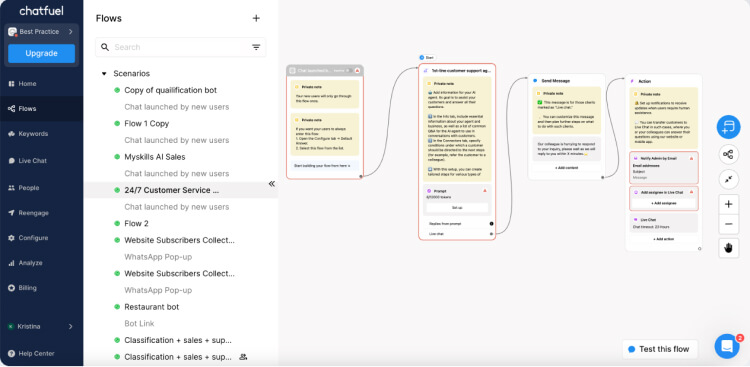
Task: Select the Flow 2 flow
Action: point(136,223)
